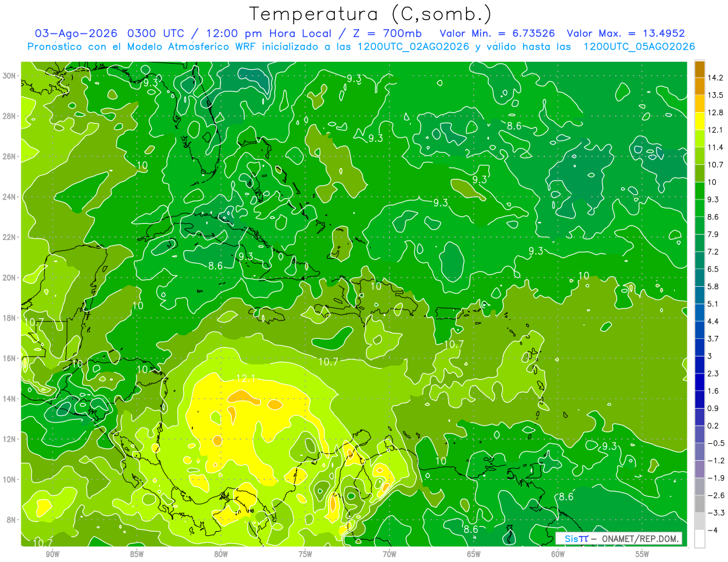
Task: Pick the yellow colorbar swatch between 12.1 and 12.8
Action: tap(699, 121)
